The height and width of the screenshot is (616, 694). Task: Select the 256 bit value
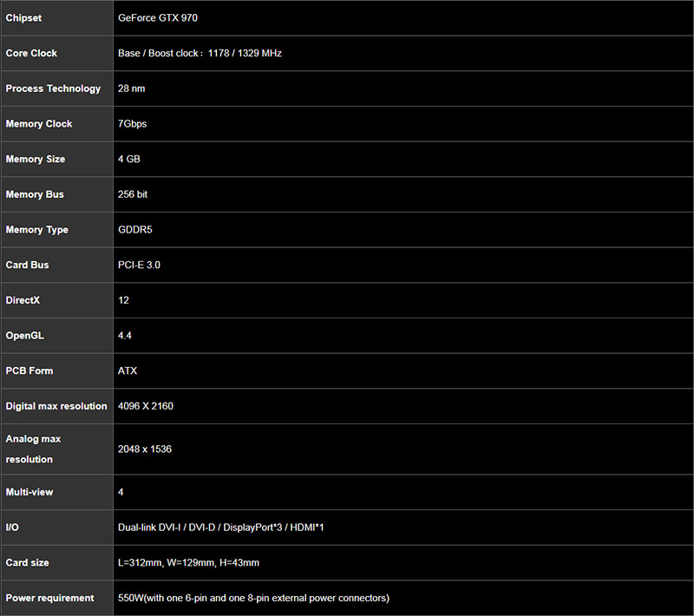(x=133, y=194)
